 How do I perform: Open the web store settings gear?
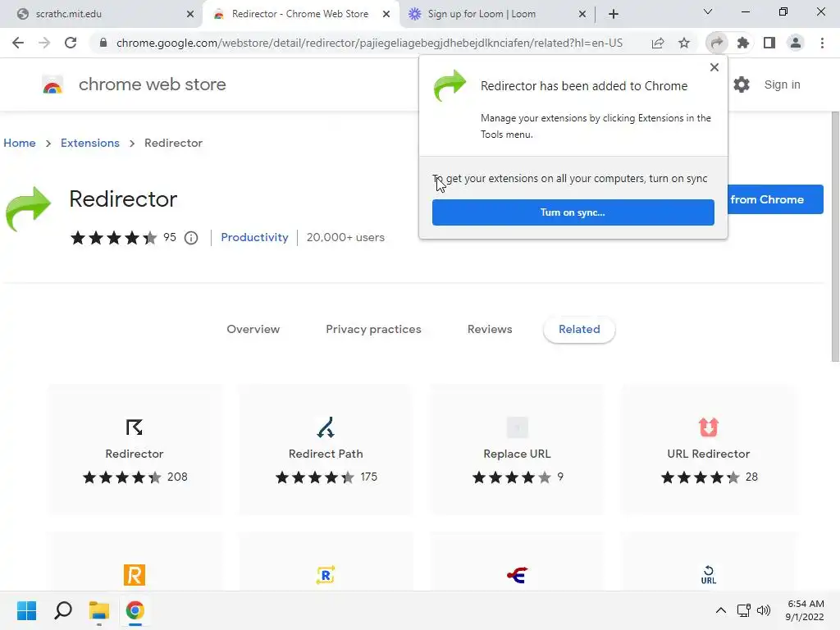coord(742,84)
